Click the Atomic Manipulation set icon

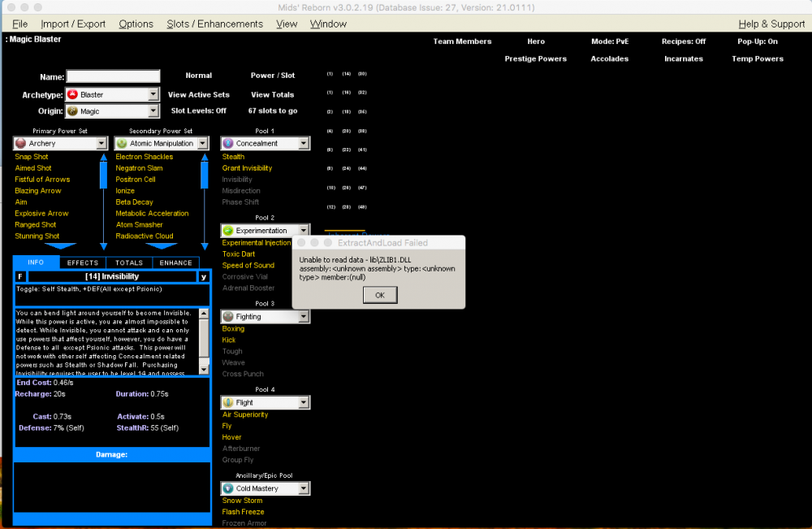[x=121, y=144]
